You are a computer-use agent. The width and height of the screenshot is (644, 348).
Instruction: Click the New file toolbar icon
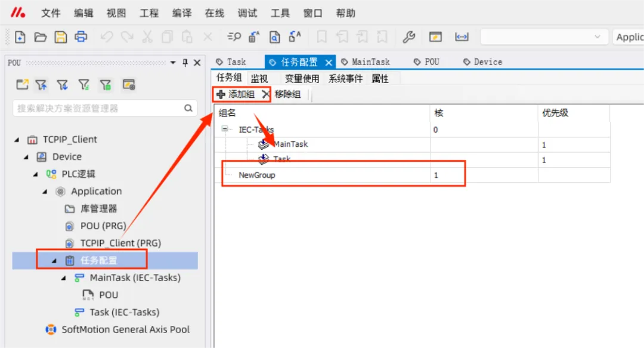[x=20, y=37]
